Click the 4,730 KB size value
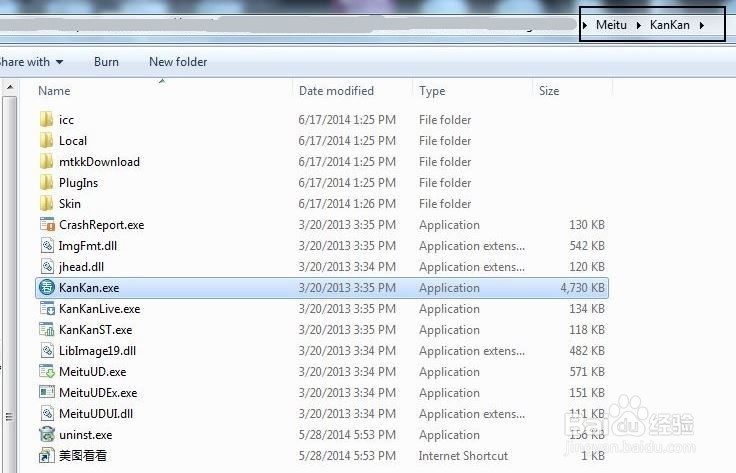 pos(582,288)
